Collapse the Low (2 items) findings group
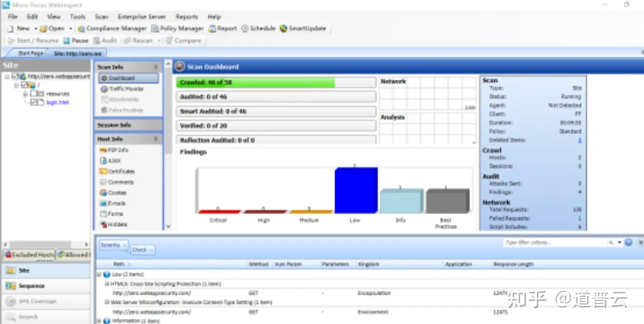 99,274
